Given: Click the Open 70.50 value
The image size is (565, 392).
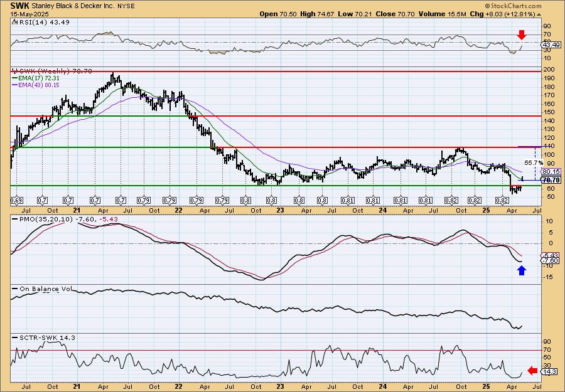Looking at the screenshot, I should click(x=278, y=14).
